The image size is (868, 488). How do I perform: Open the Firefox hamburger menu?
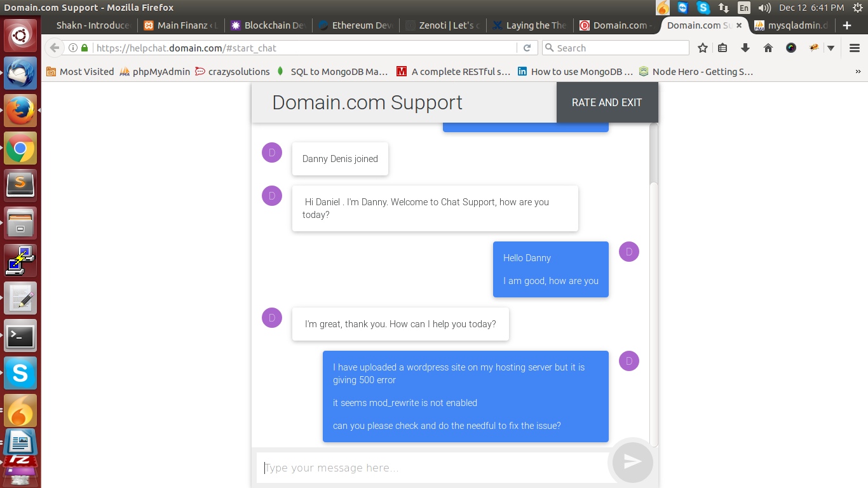tap(854, 48)
